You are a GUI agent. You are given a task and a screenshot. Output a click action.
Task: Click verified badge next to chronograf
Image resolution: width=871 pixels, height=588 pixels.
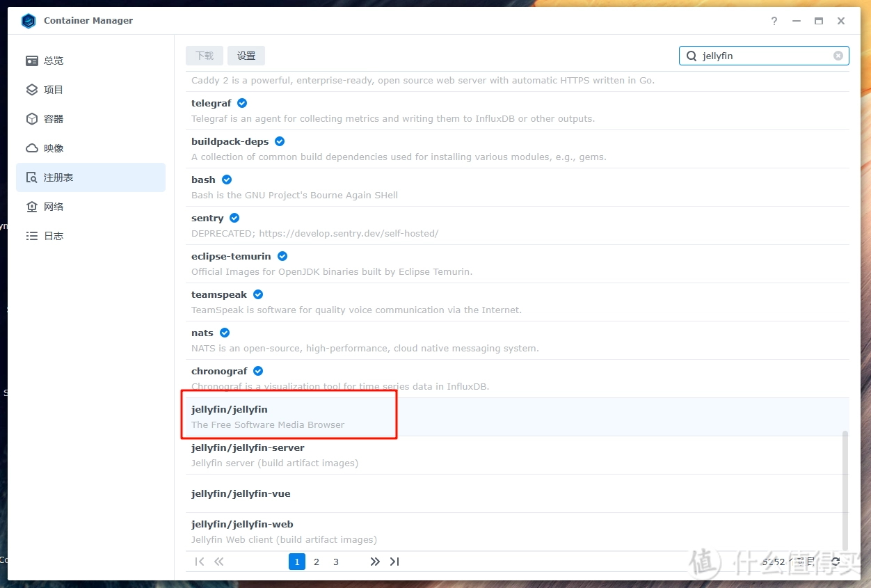click(258, 371)
